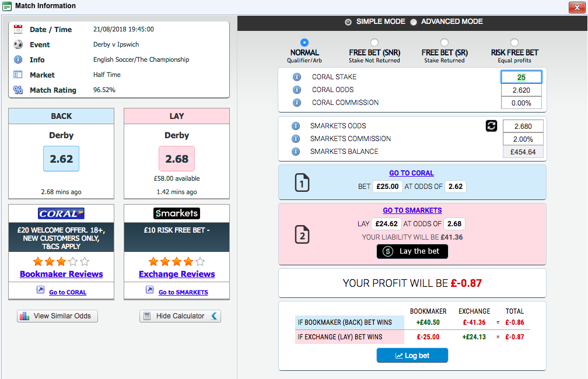
Task: Click the info icon next to Smarkets Balance
Action: tap(296, 152)
